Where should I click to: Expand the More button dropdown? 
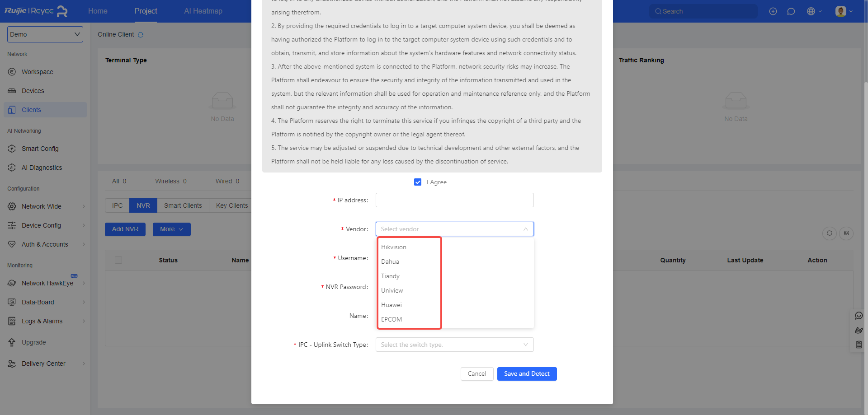click(x=172, y=229)
